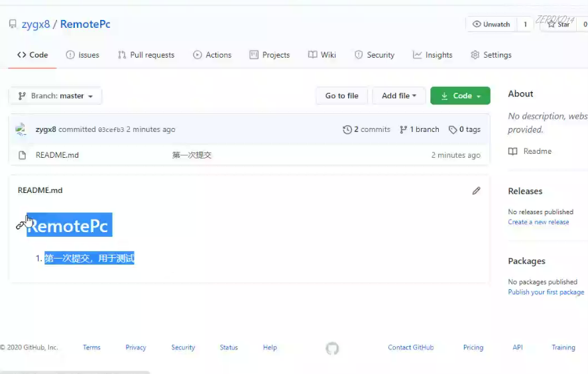Image resolution: width=588 pixels, height=374 pixels.
Task: Click the highlighted RemotePc heading
Action: pos(70,225)
